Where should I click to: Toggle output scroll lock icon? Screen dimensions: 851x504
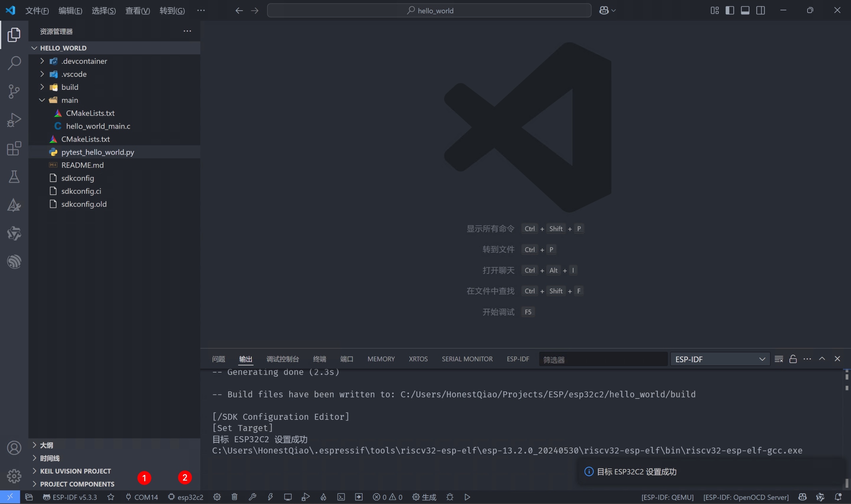(793, 359)
